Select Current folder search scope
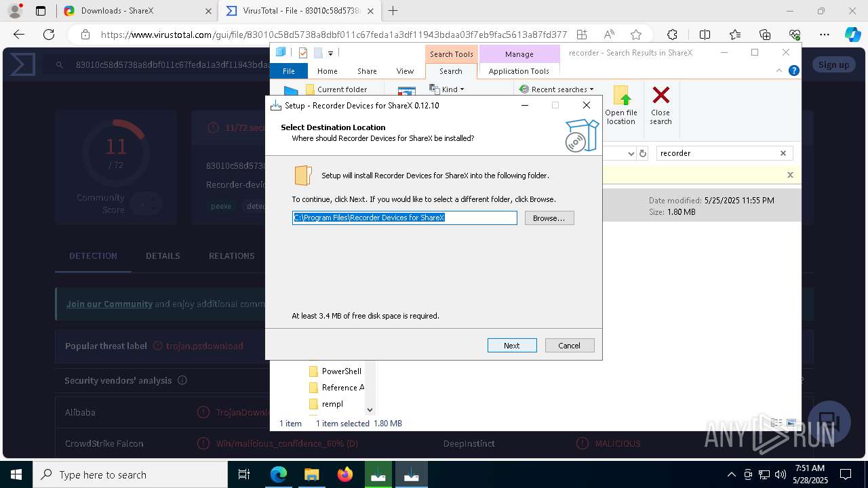 336,89
